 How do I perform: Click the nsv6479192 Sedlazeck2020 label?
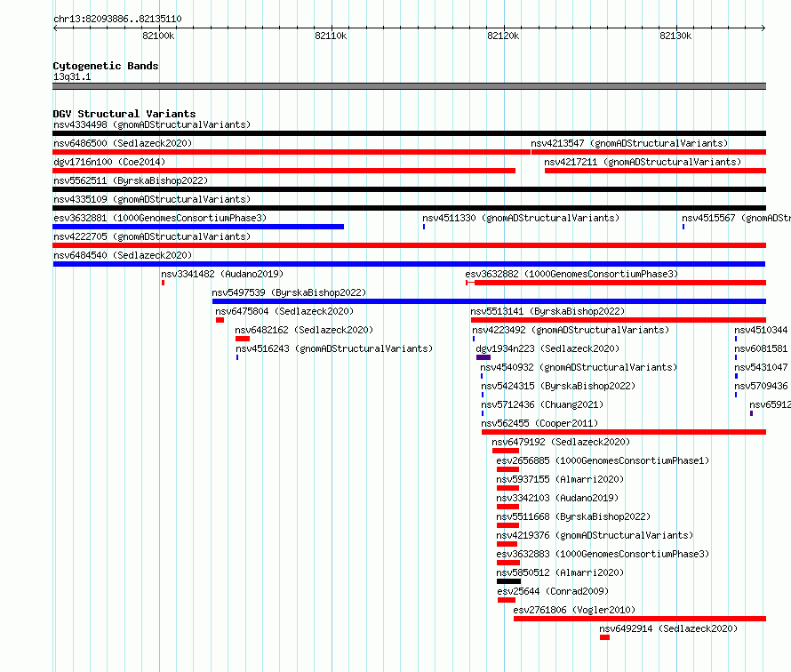click(561, 442)
